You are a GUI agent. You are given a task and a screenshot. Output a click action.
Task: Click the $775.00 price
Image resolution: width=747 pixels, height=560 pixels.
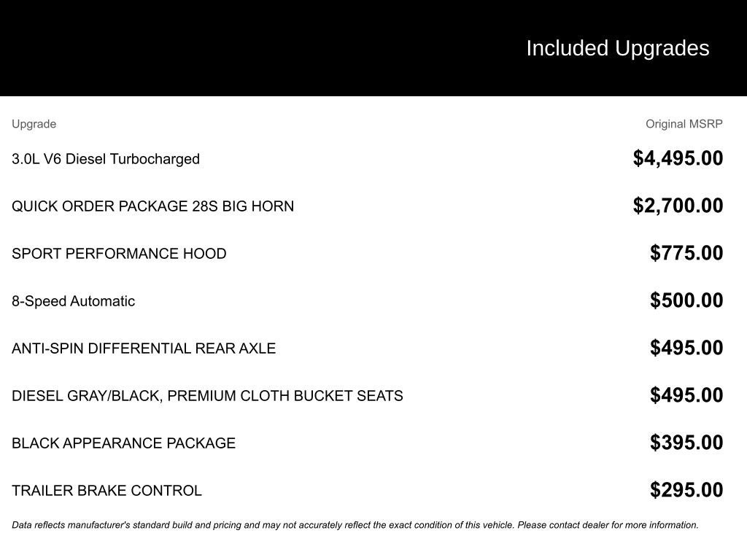pyautogui.click(x=686, y=253)
